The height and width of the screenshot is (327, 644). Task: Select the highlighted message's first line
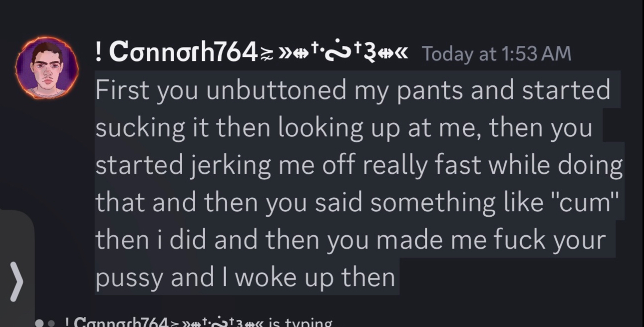click(x=352, y=90)
